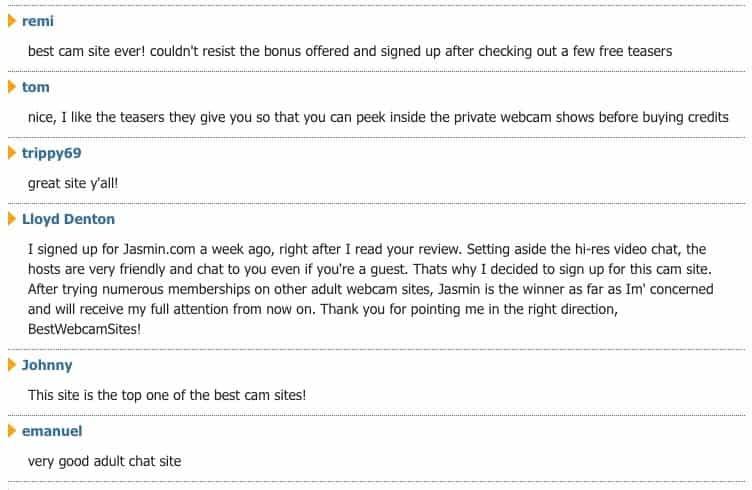Click the Johnny username

tap(47, 365)
